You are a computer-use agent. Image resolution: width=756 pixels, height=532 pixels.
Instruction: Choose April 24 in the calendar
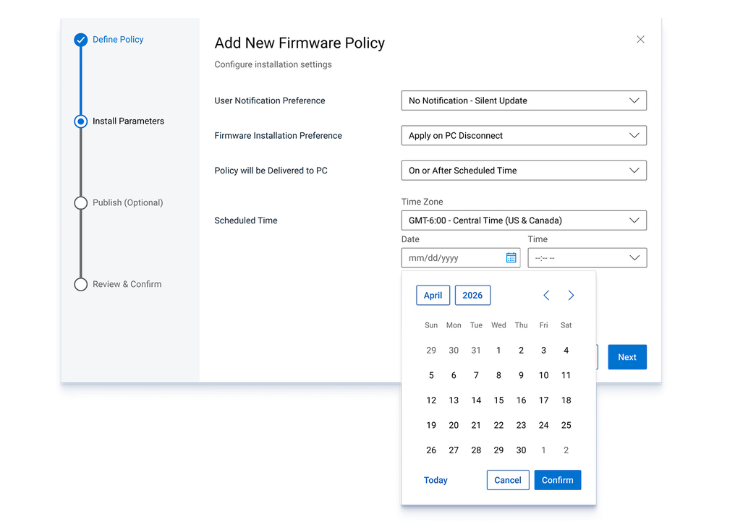(543, 425)
